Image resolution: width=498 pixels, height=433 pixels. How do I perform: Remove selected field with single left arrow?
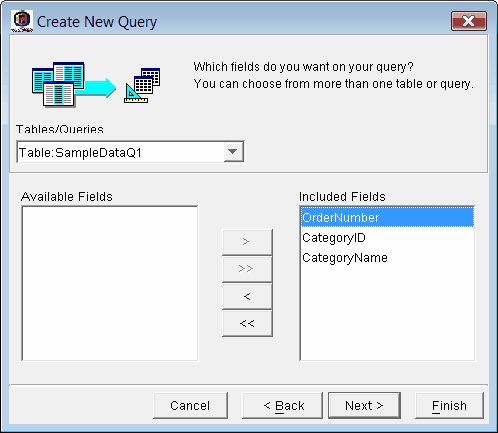pos(247,296)
